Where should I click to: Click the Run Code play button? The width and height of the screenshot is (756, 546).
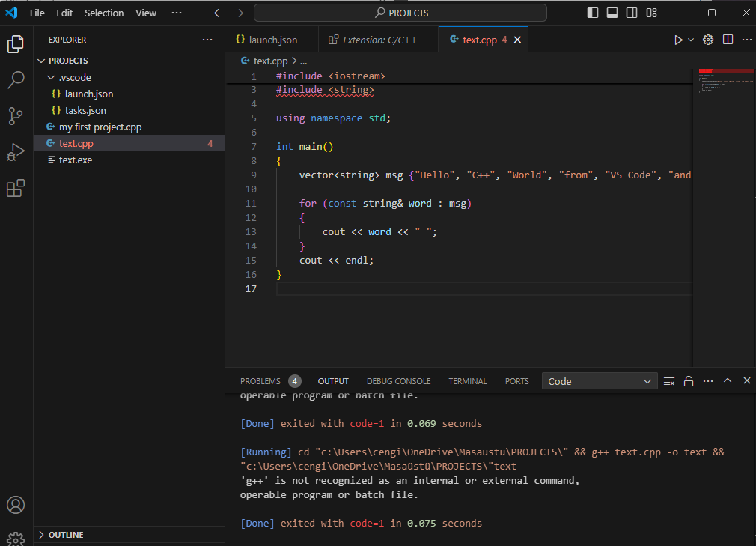[678, 40]
